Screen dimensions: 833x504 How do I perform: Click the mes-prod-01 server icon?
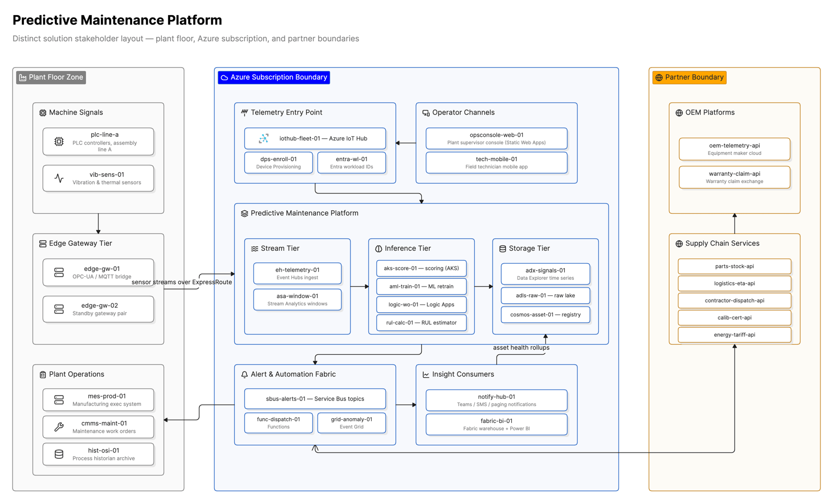pyautogui.click(x=59, y=400)
